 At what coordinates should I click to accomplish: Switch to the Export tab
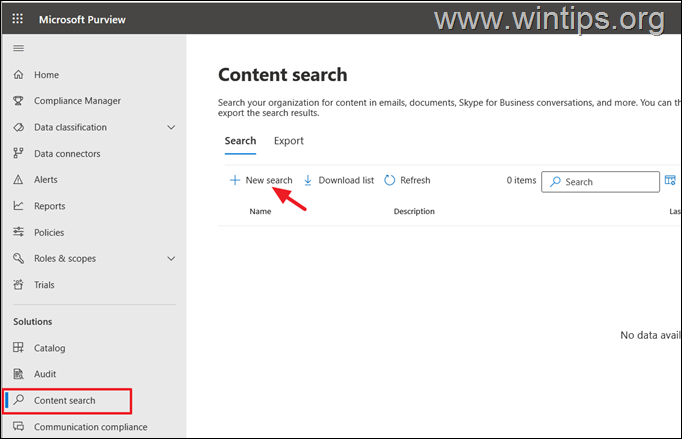point(289,141)
